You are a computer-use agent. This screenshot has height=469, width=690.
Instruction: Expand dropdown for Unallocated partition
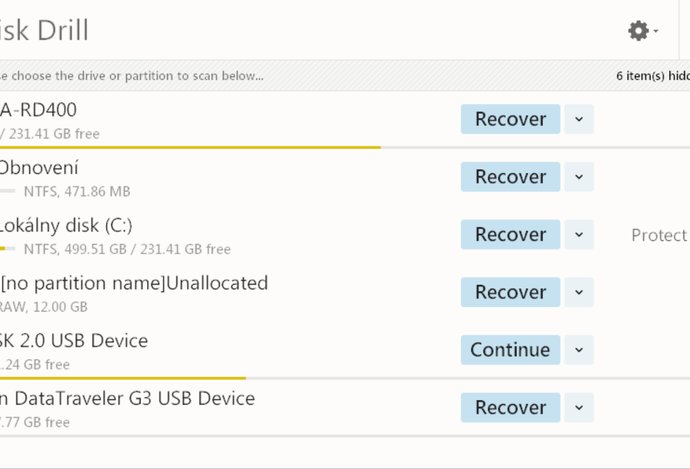pos(579,292)
